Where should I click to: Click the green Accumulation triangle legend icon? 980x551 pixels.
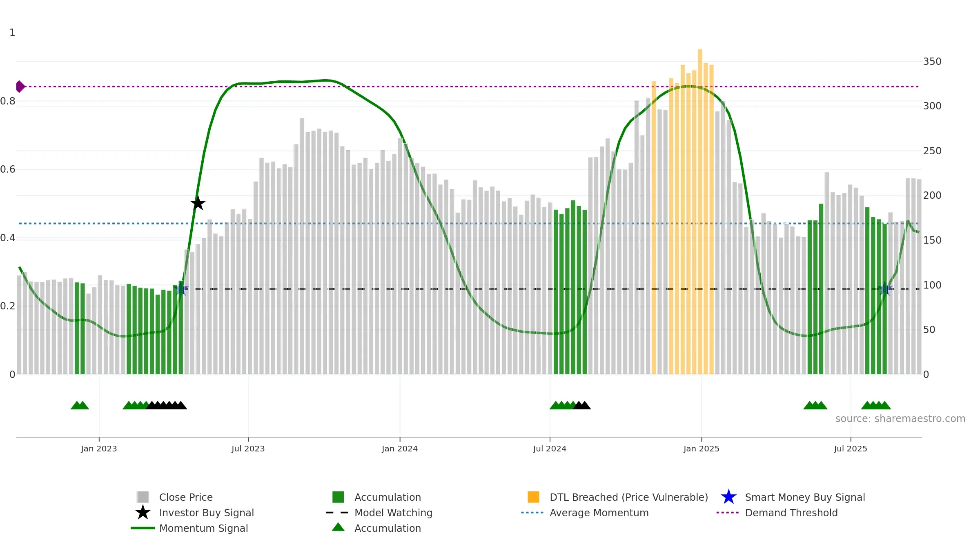338,527
